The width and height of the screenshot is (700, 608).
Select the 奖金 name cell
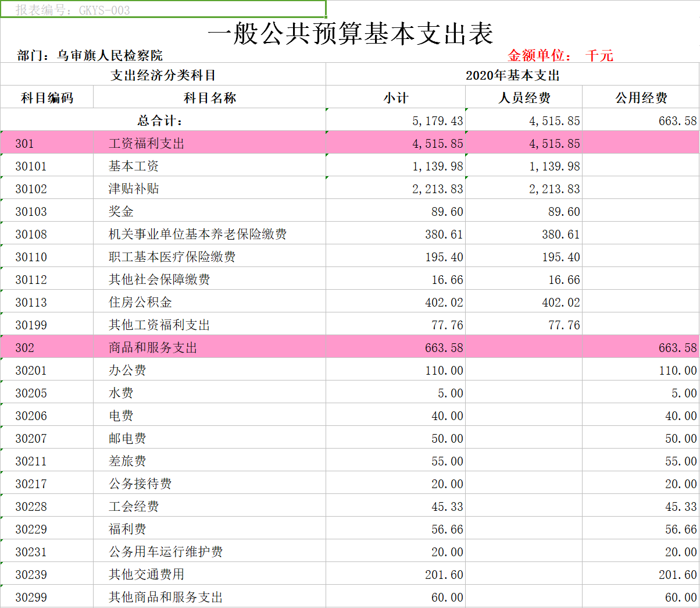210,211
